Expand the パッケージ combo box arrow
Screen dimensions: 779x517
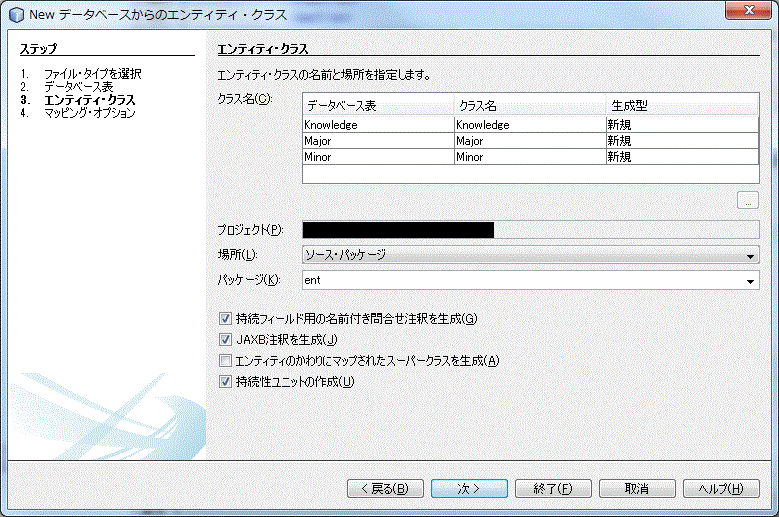pyautogui.click(x=750, y=281)
